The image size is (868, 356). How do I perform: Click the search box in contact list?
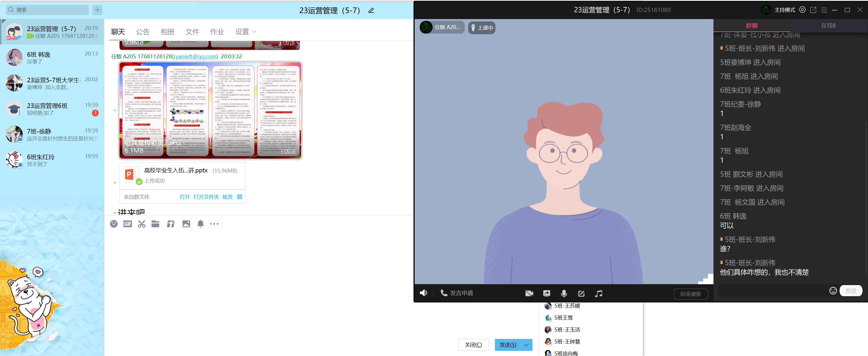(47, 10)
